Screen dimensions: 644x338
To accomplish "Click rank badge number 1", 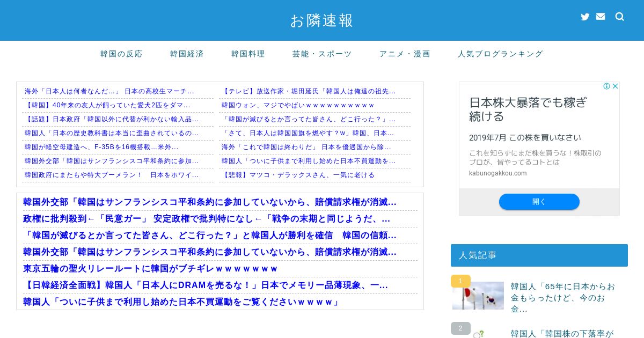I will click(x=460, y=281).
